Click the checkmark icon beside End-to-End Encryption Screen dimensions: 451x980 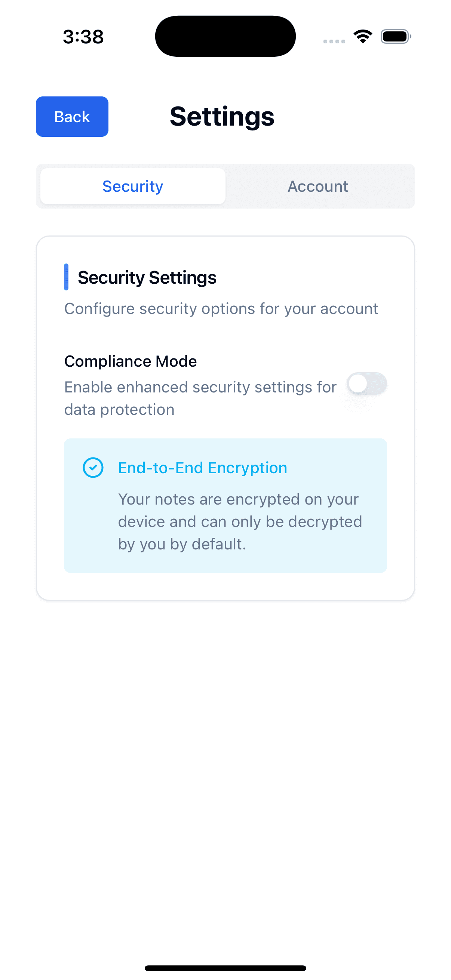click(93, 468)
